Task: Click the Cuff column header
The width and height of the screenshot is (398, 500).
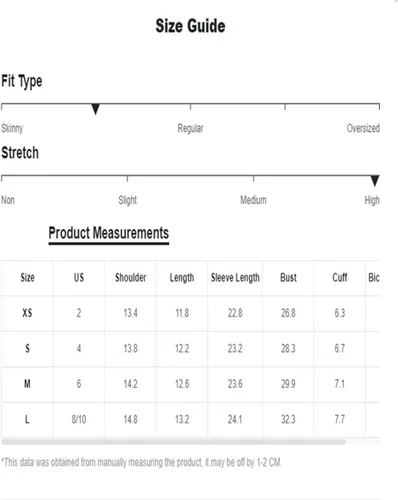Action: (340, 277)
